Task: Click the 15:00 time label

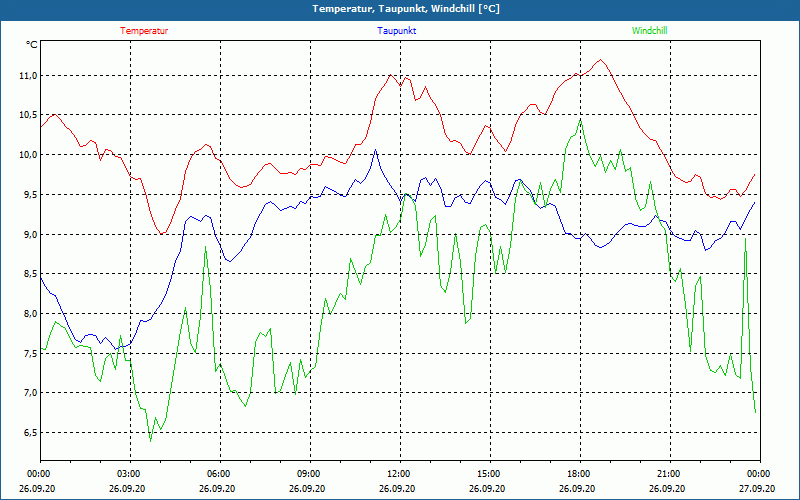Action: [x=489, y=474]
